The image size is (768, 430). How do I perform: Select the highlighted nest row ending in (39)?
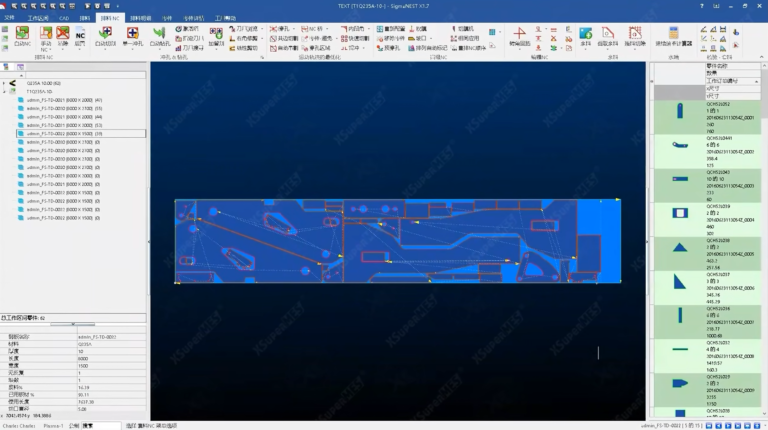81,134
